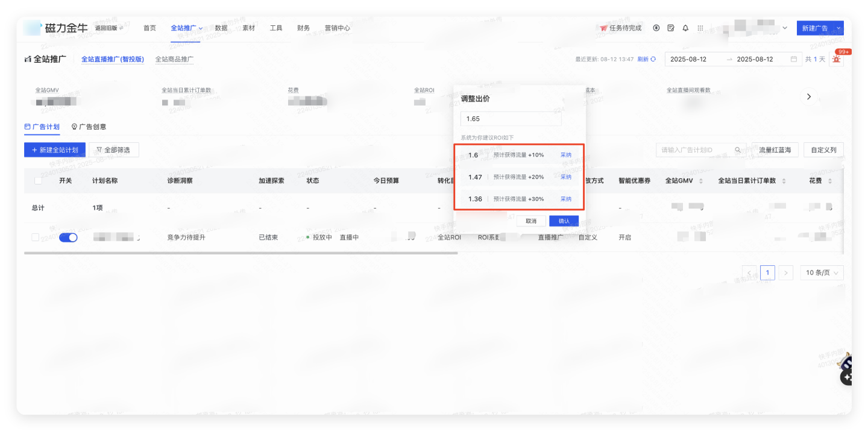The height and width of the screenshot is (431, 868).
Task: Open the currency/balance coin icon in top bar
Action: [x=656, y=28]
